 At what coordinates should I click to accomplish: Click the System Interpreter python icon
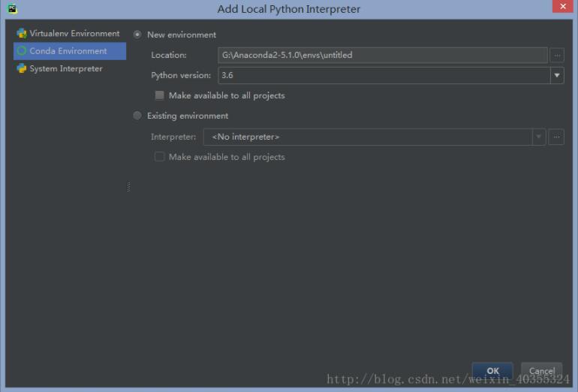[x=22, y=68]
